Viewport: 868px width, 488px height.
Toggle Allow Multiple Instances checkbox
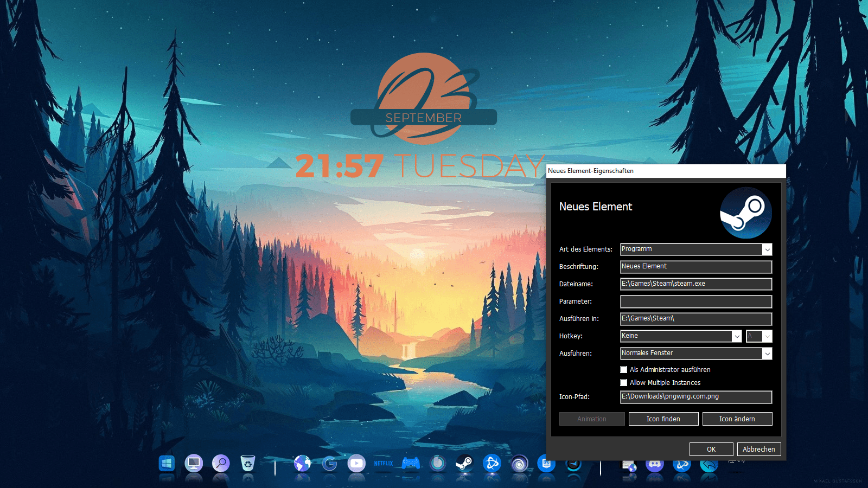click(624, 383)
